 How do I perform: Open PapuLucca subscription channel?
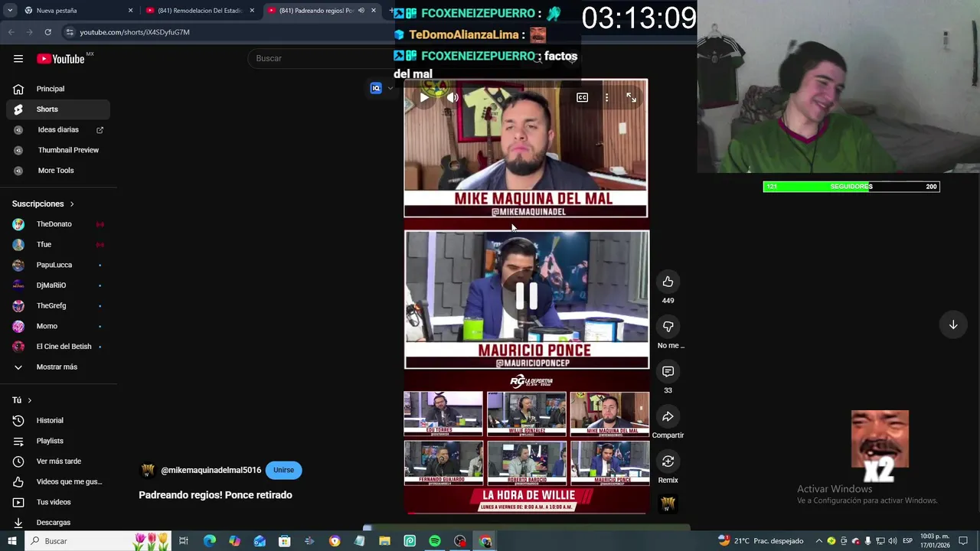(x=58, y=265)
